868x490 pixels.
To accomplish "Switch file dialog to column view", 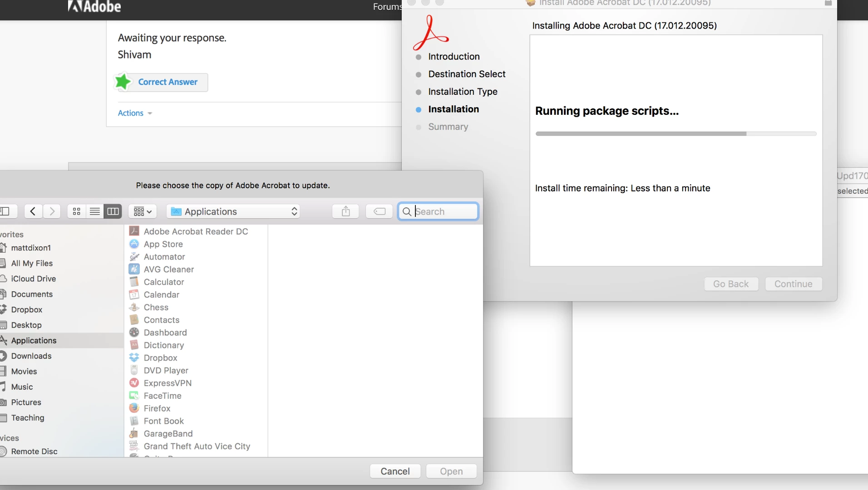I will [113, 211].
